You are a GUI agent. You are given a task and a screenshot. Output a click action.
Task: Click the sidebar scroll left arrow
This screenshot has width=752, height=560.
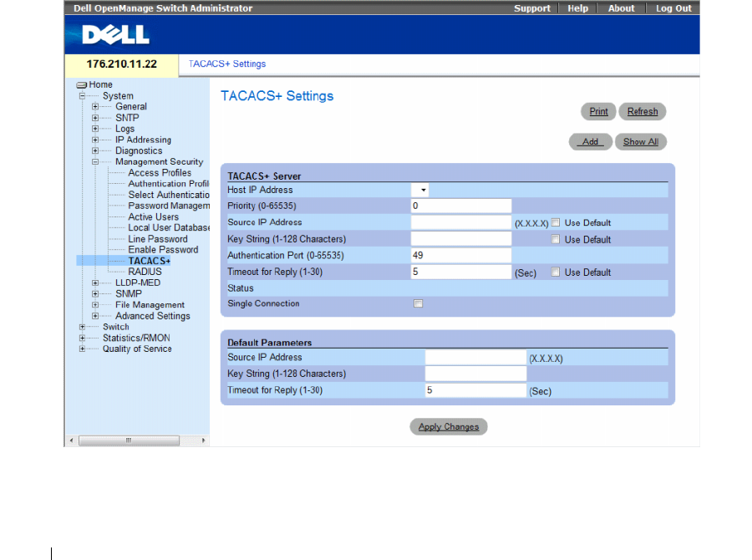pyautogui.click(x=72, y=440)
